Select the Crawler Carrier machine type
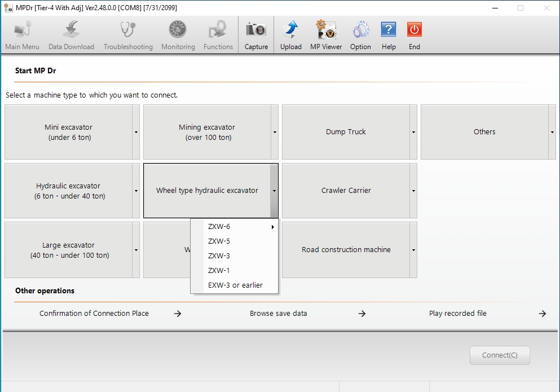This screenshot has height=392, width=560. coord(346,191)
